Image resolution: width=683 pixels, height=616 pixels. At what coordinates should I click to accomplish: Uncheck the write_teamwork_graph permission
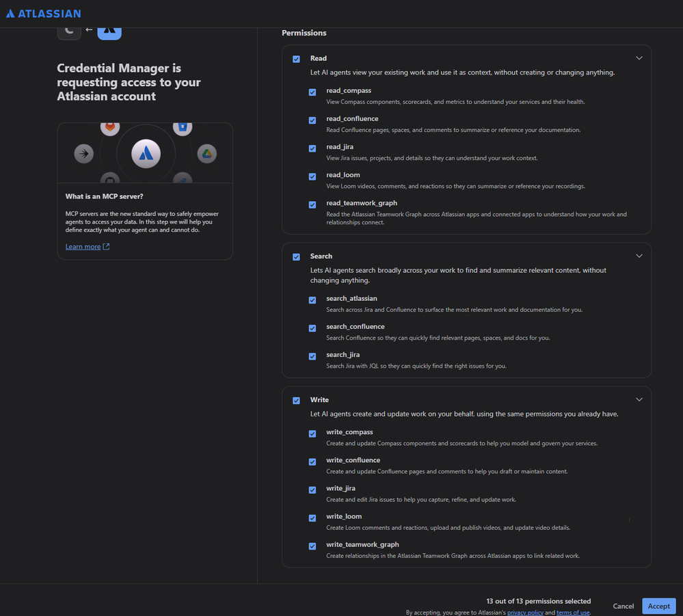(x=312, y=546)
